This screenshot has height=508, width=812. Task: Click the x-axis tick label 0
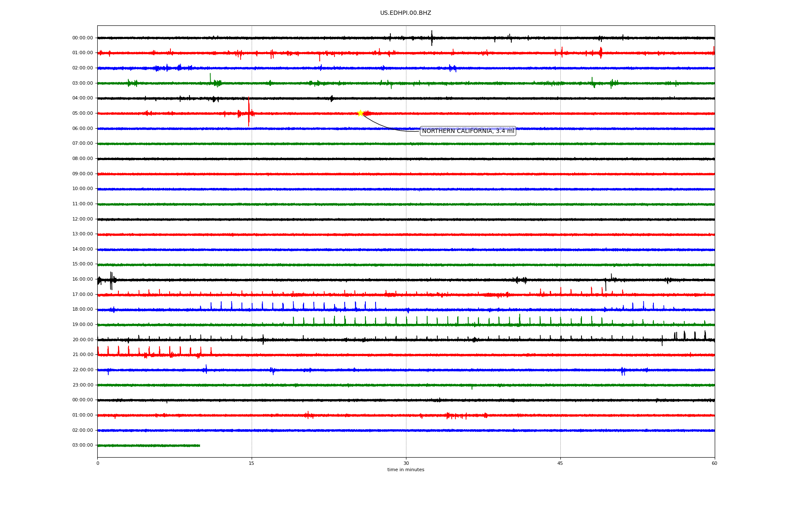[x=98, y=463]
